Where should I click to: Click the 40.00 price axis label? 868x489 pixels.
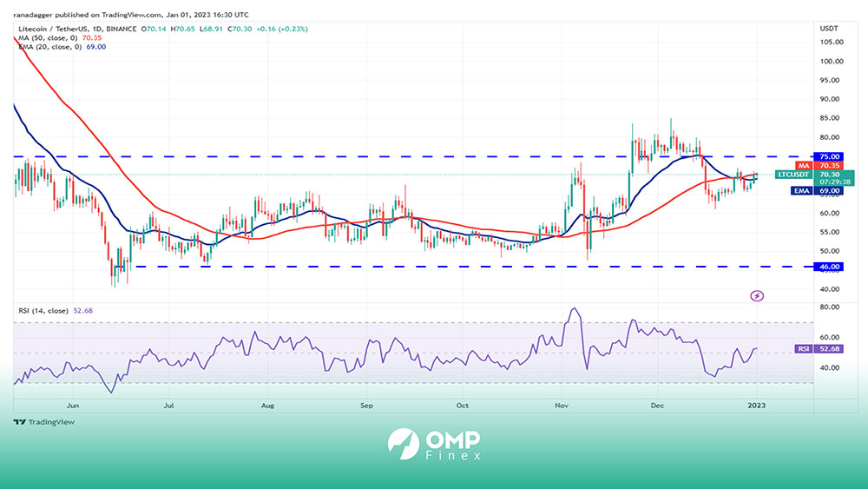[830, 289]
